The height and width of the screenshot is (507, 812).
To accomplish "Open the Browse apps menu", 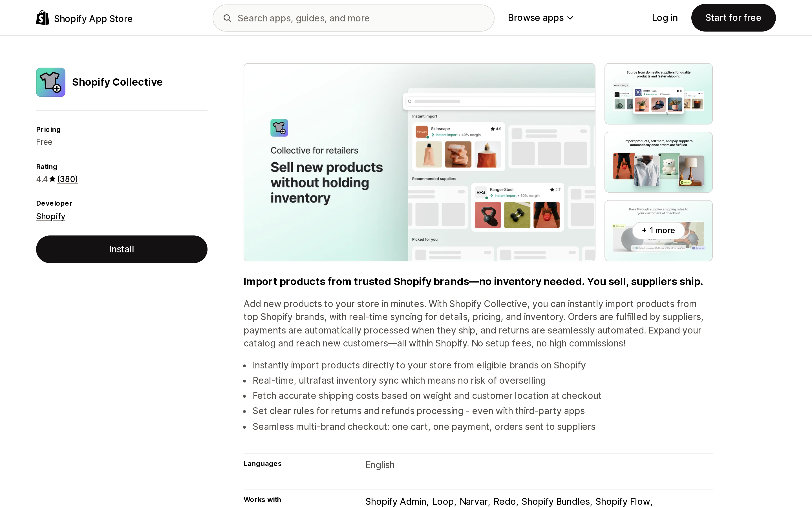I will [x=540, y=18].
